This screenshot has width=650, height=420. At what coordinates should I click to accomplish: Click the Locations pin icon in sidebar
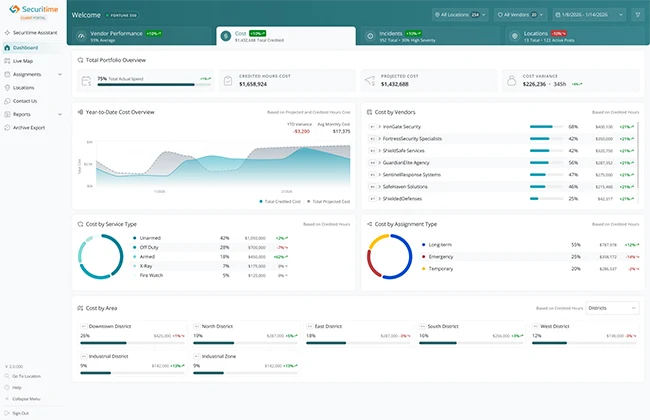tap(7, 87)
